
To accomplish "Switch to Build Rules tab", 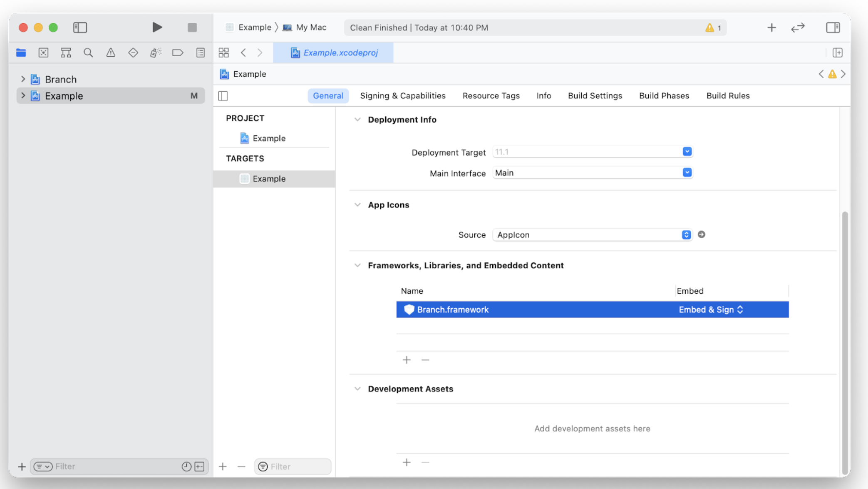I will pyautogui.click(x=728, y=96).
